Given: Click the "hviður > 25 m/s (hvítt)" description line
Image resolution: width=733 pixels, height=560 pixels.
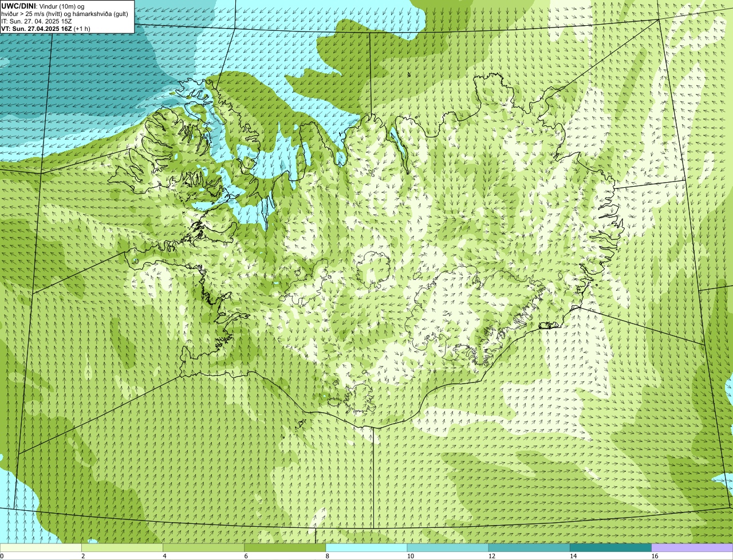Looking at the screenshot, I should click(65, 14).
